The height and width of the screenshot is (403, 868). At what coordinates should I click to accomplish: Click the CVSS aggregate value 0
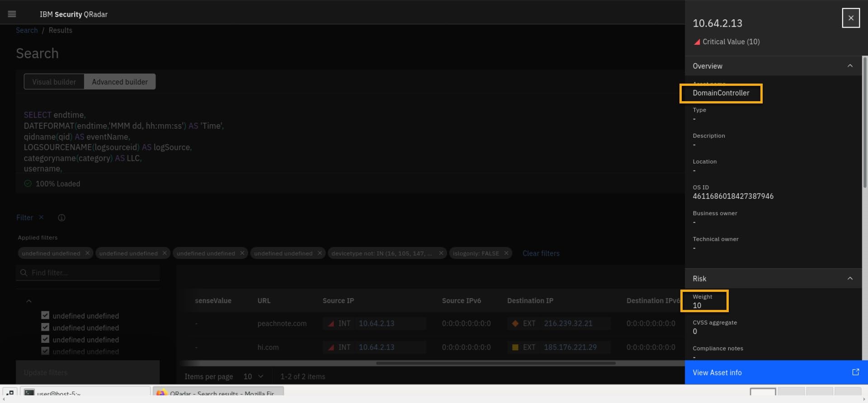coord(695,331)
